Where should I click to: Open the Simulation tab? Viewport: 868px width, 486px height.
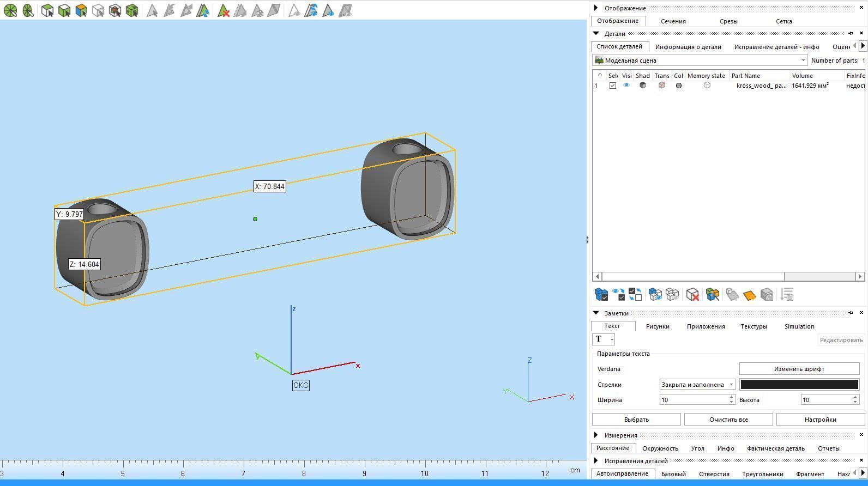(799, 326)
